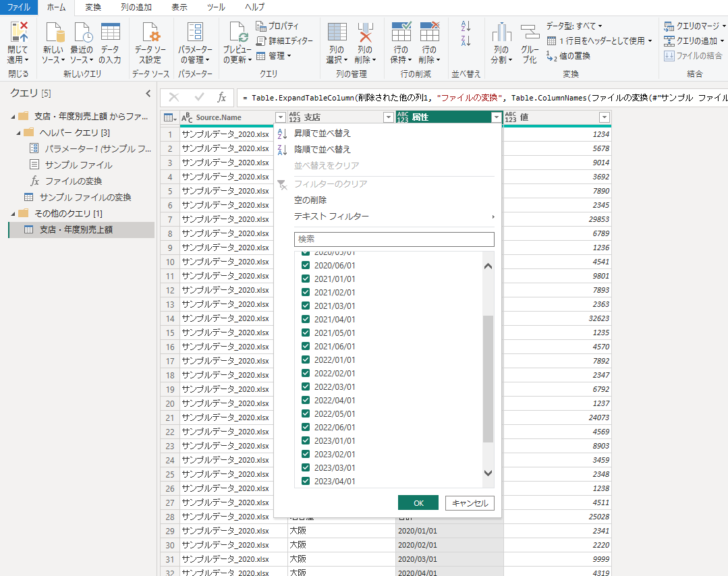This screenshot has height=576, width=728.
Task: Click the 行の削除 (Remove Rows) icon
Action: [429, 32]
